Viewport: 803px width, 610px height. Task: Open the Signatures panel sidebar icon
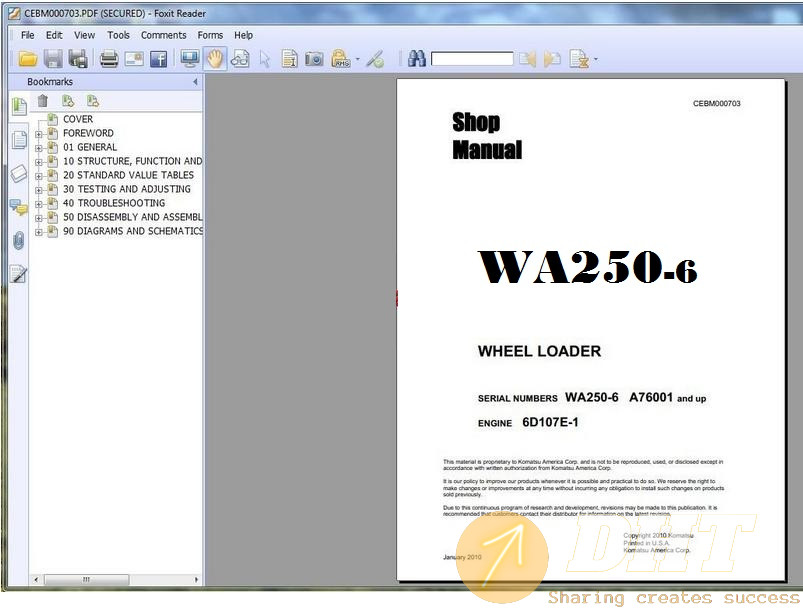(x=19, y=274)
